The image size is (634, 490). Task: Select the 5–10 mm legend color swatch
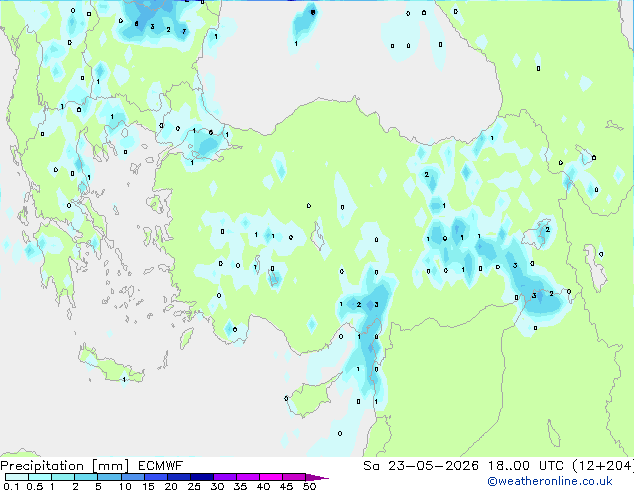coord(109,477)
